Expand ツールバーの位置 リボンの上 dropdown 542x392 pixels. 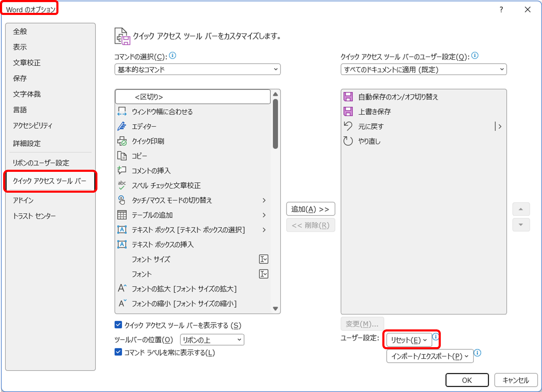tap(212, 340)
